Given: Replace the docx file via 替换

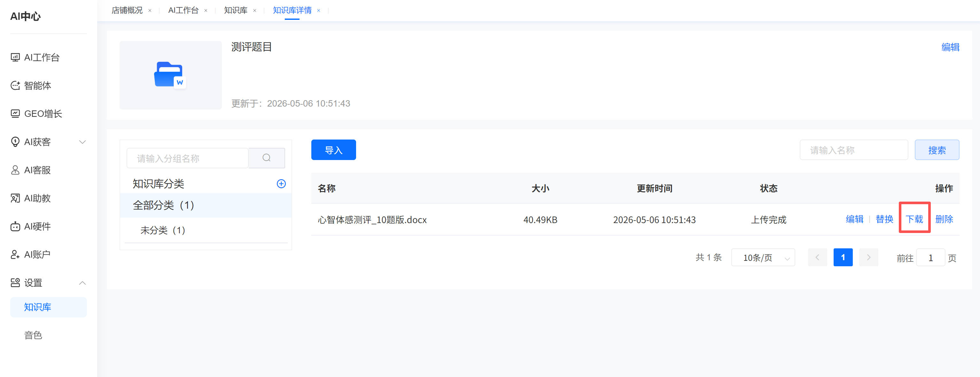Looking at the screenshot, I should [884, 219].
